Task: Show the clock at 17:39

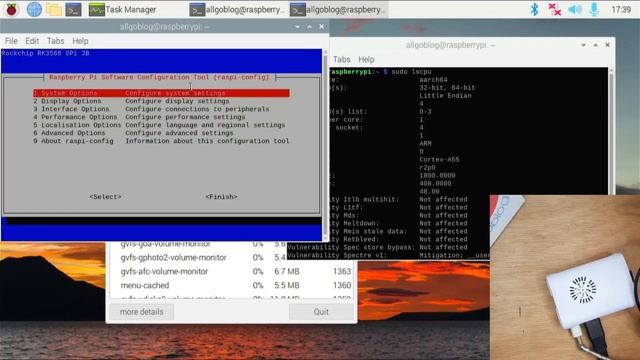Action: (621, 9)
